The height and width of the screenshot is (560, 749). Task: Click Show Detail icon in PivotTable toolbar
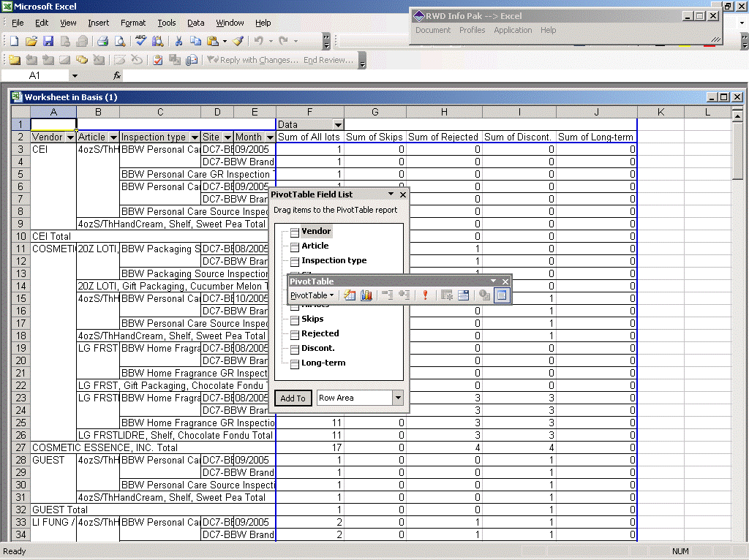(x=404, y=295)
